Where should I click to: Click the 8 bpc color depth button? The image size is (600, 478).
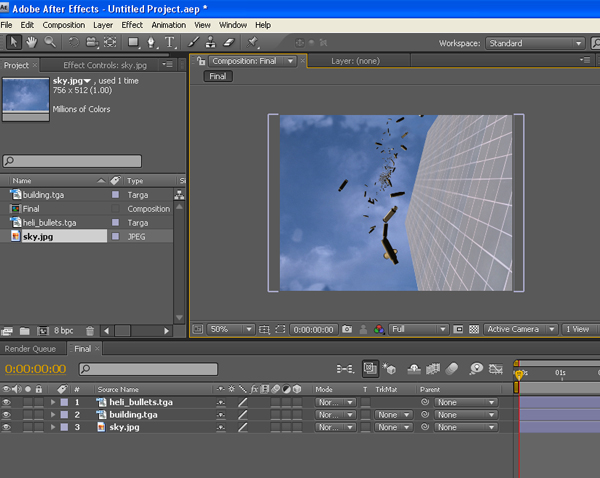64,331
